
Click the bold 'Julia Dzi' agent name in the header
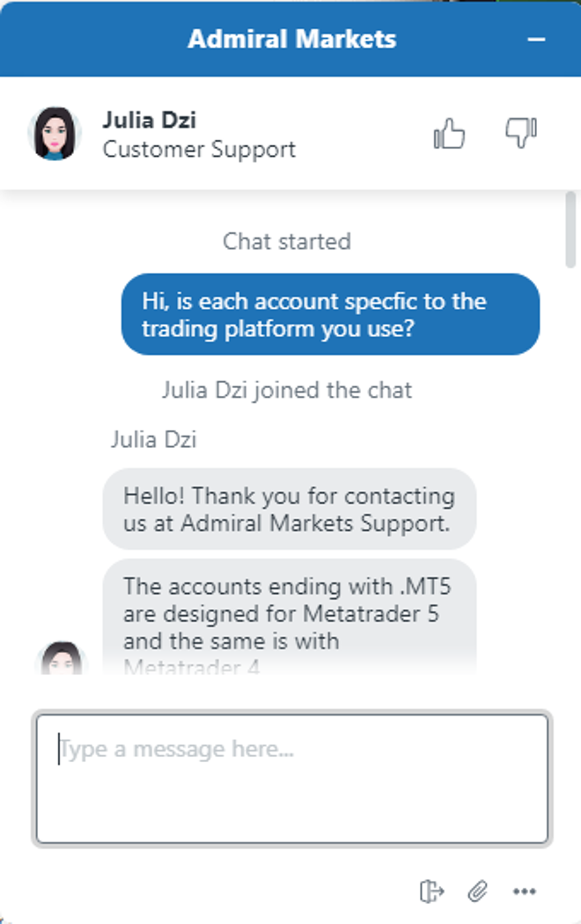[149, 119]
